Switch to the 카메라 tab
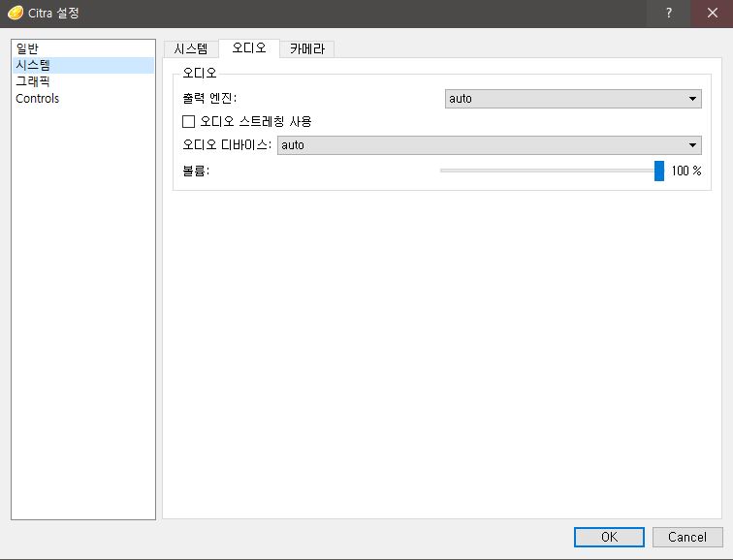 (x=306, y=48)
